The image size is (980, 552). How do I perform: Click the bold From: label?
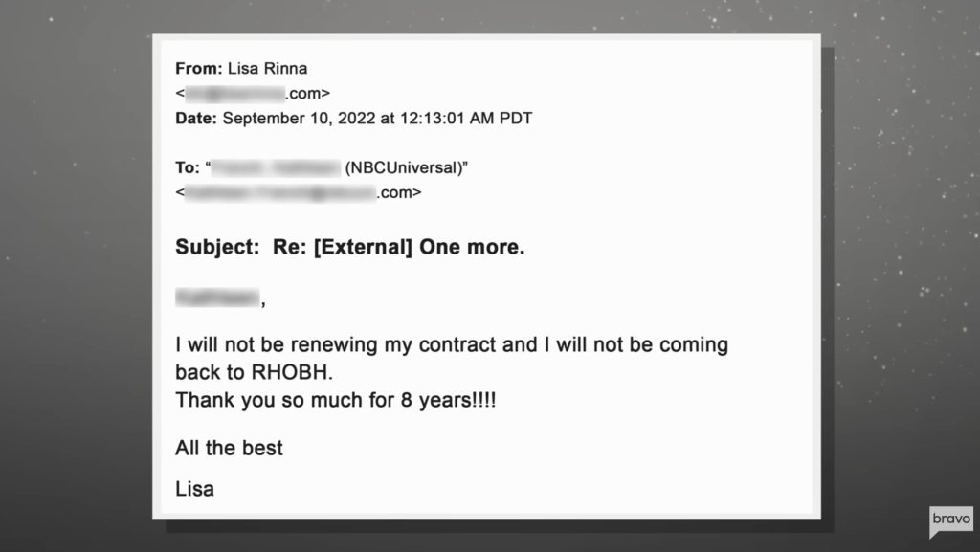[x=198, y=68]
